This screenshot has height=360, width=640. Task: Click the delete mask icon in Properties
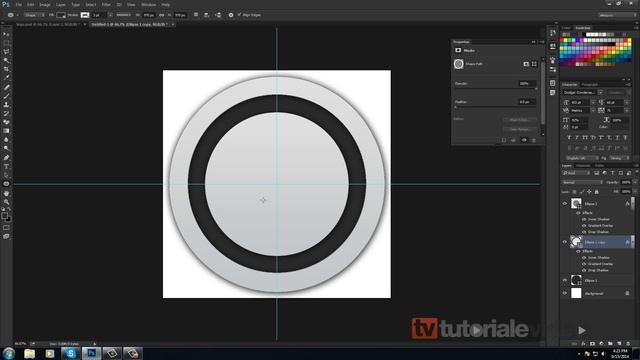click(533, 140)
